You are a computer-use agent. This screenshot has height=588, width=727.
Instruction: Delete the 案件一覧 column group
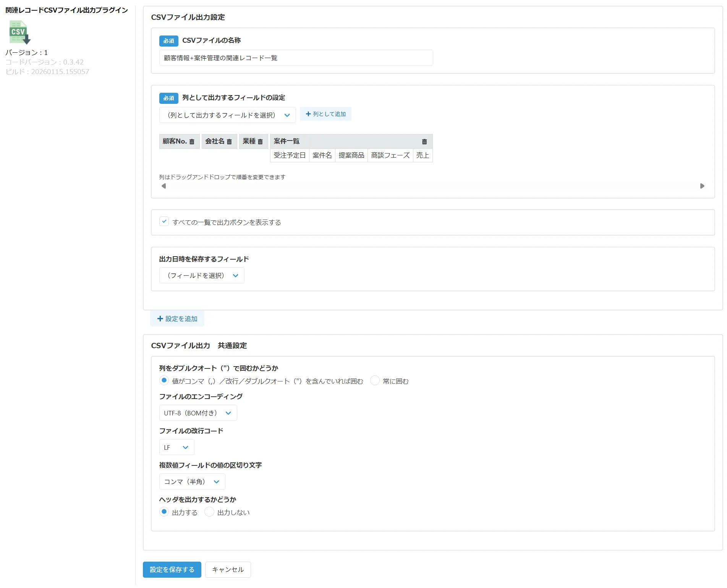coord(424,142)
